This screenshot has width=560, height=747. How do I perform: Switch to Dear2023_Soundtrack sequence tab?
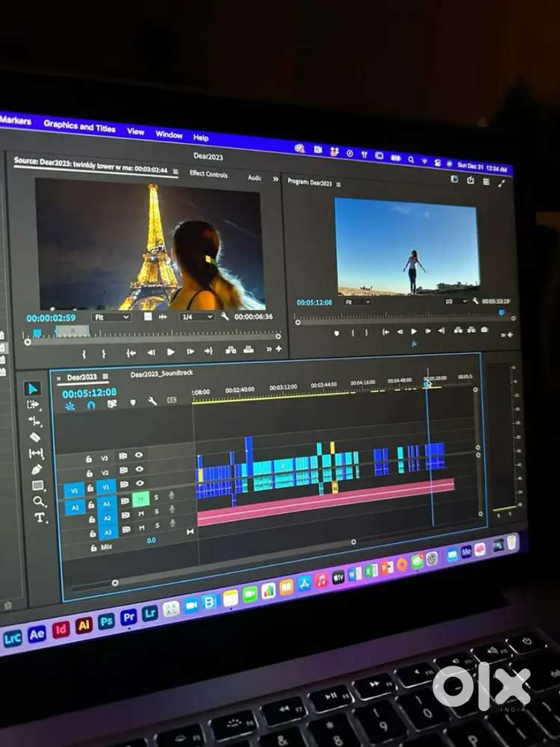click(x=162, y=374)
